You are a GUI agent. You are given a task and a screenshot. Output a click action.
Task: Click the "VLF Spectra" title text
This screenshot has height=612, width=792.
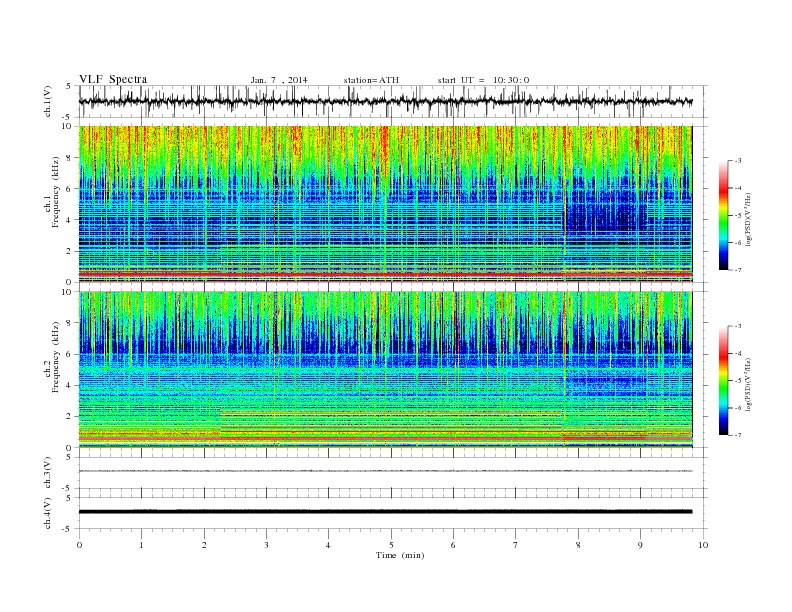click(x=113, y=79)
